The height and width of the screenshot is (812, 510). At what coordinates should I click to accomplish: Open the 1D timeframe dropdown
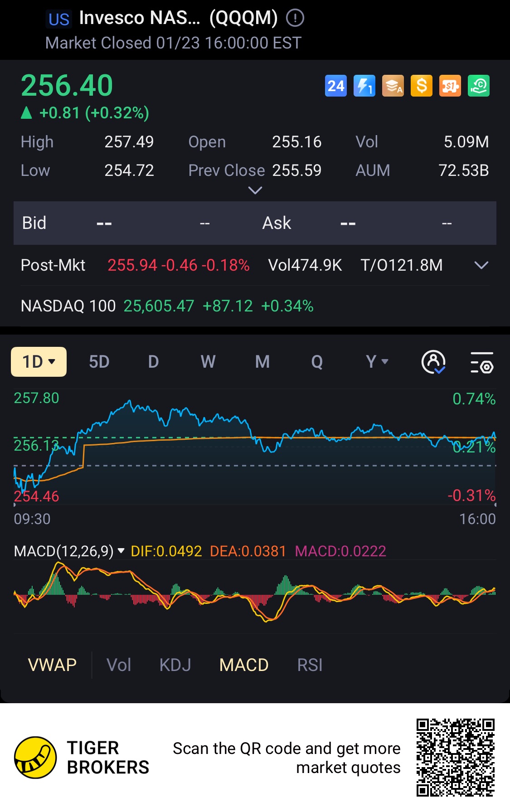pos(39,362)
